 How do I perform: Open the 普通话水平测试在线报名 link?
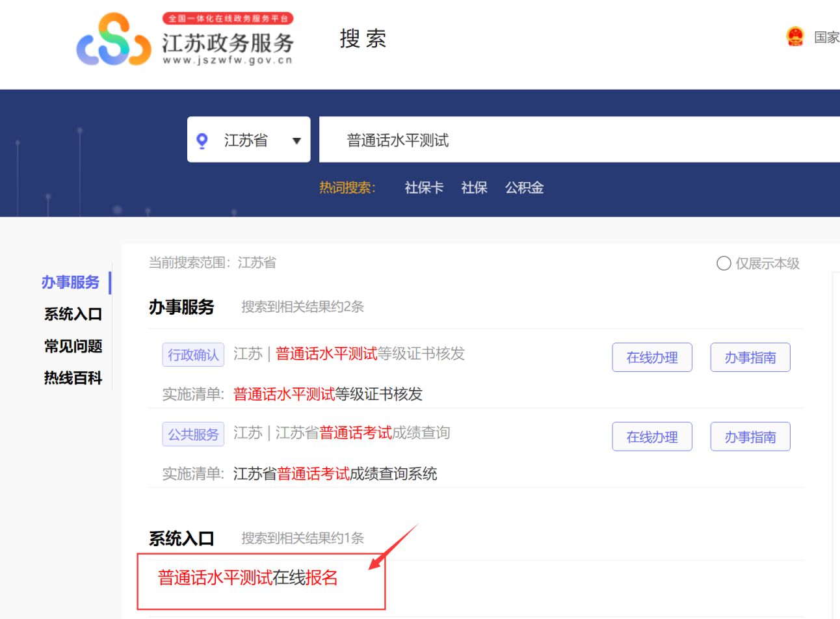pyautogui.click(x=248, y=577)
